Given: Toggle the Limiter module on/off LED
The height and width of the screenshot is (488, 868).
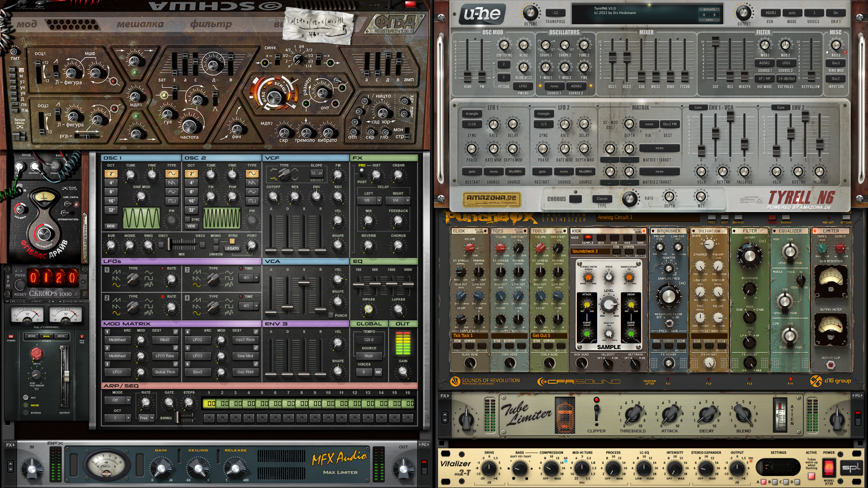Looking at the screenshot, I should click(x=815, y=231).
